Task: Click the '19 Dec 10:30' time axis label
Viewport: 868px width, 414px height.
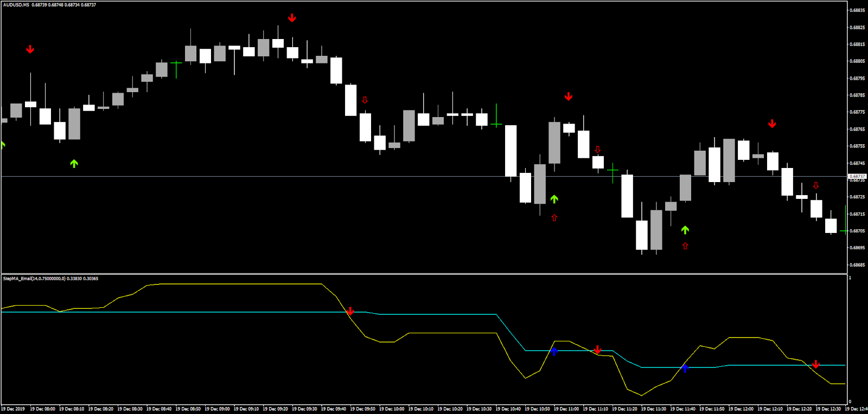Action: tap(479, 409)
